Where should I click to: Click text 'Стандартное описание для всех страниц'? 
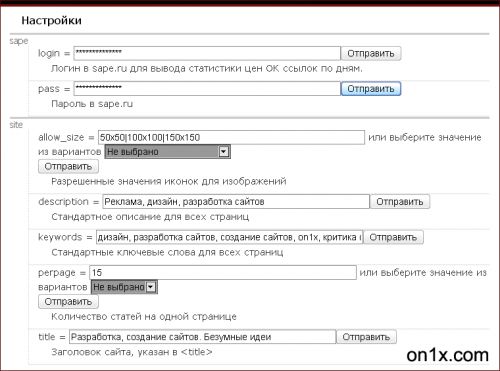tap(150, 217)
